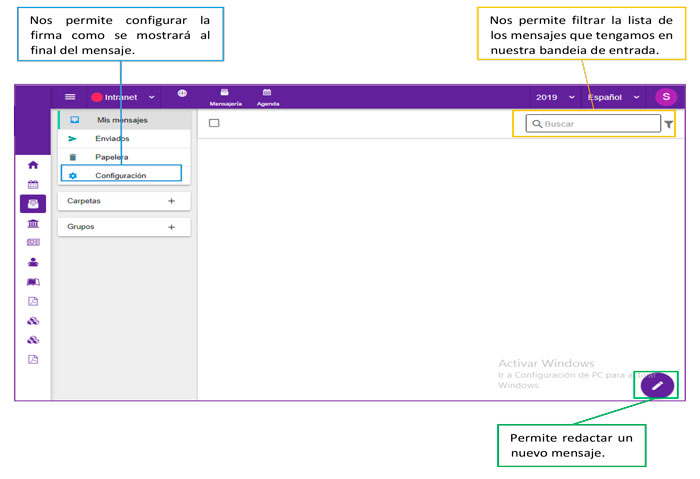Open the calendar icon in left sidebar
The height and width of the screenshot is (479, 700).
[33, 184]
